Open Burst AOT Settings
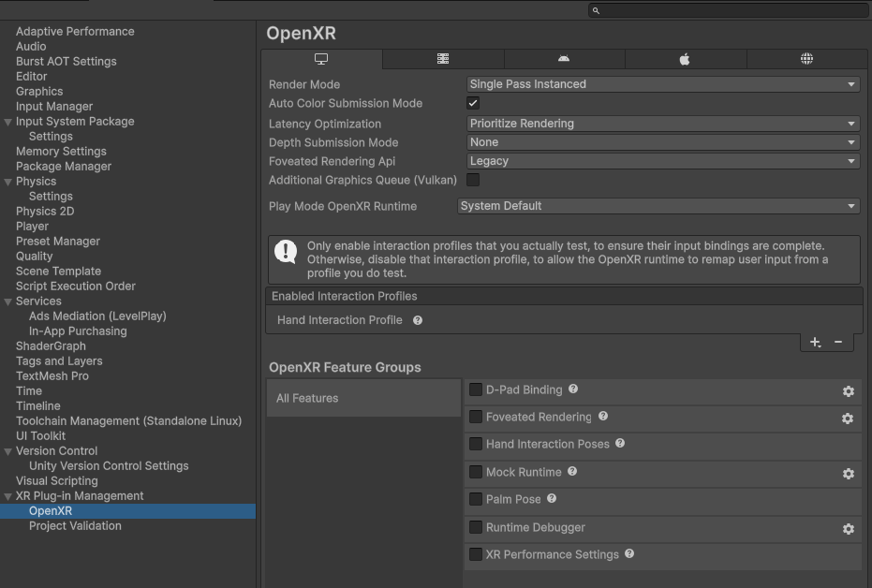 click(67, 62)
